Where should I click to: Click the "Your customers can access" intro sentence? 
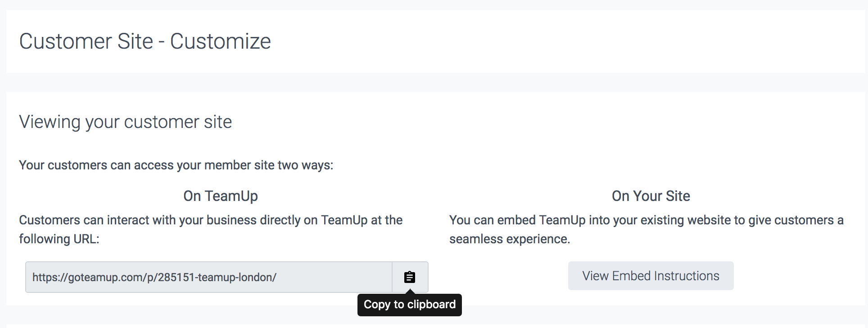[176, 165]
